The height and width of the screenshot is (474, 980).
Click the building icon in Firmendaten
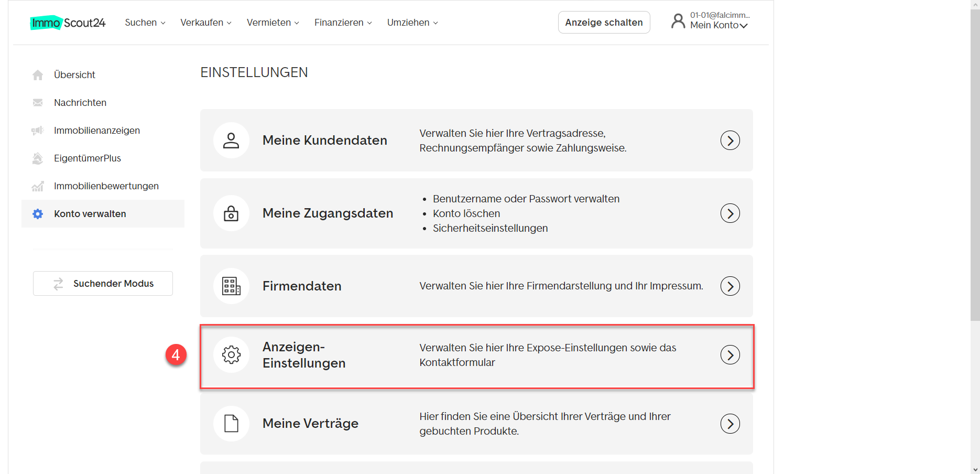pyautogui.click(x=231, y=286)
